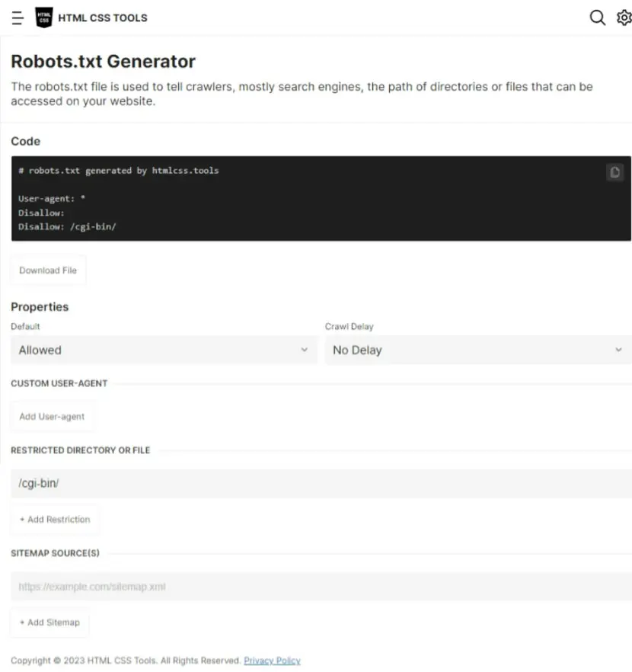Click the Disallow: /cgi-bin/ code line

click(x=67, y=227)
